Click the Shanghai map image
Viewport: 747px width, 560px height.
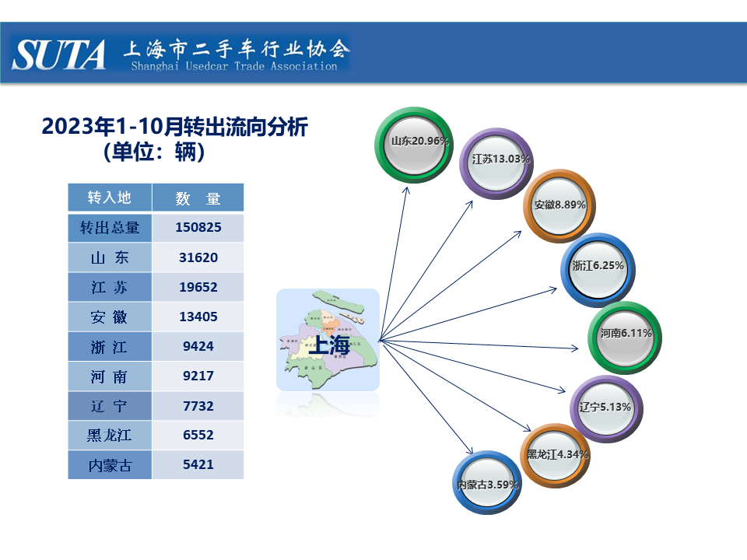click(x=328, y=340)
